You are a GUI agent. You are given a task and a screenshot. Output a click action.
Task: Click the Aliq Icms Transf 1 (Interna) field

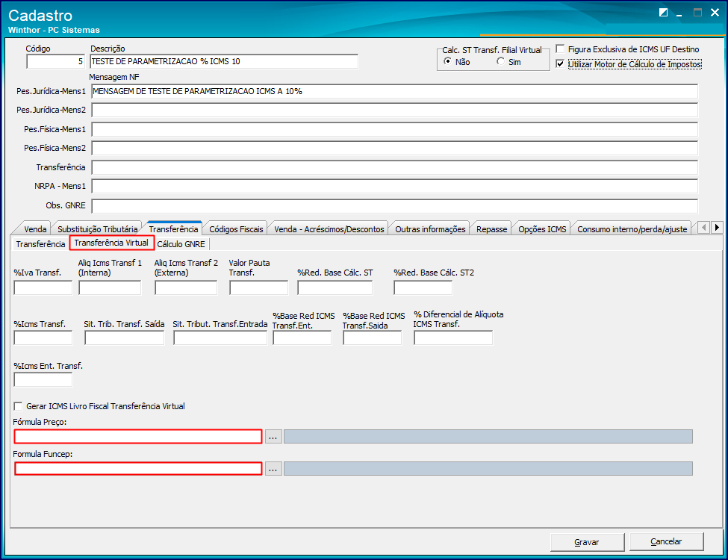(110, 288)
